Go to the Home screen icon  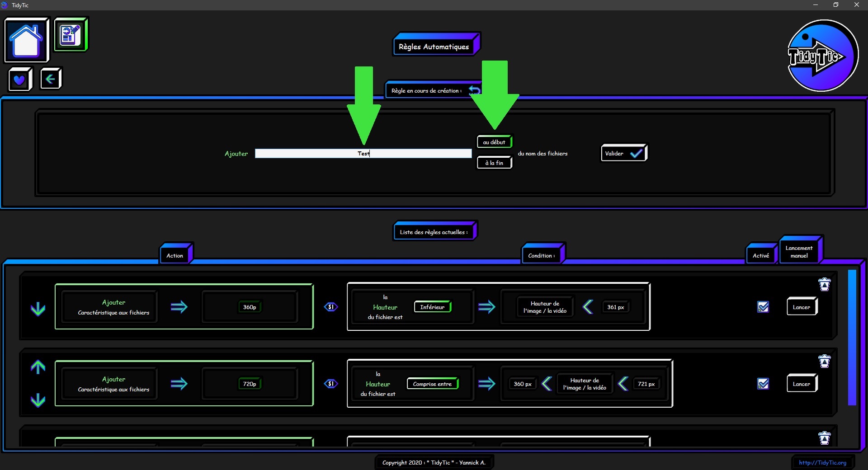pos(26,40)
